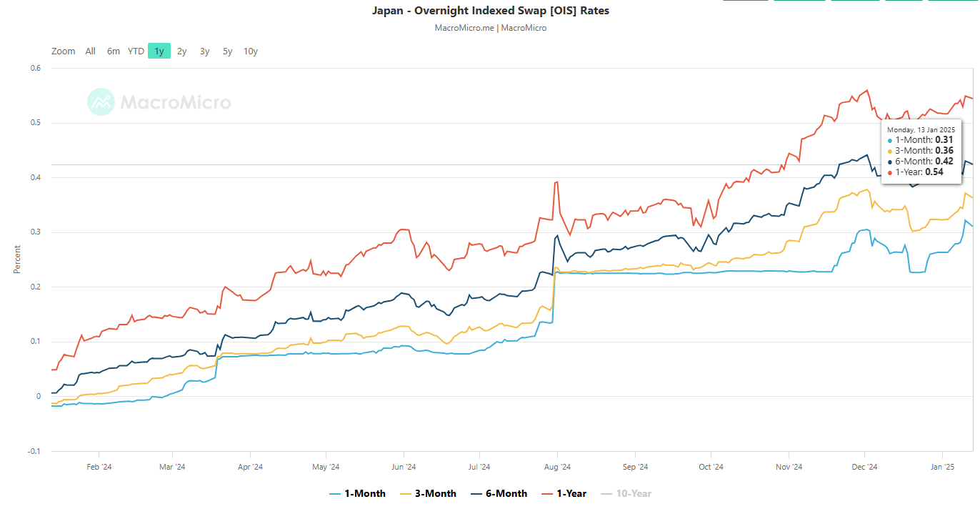Switch zoom range to 6m
980x519 pixels.
tap(113, 51)
